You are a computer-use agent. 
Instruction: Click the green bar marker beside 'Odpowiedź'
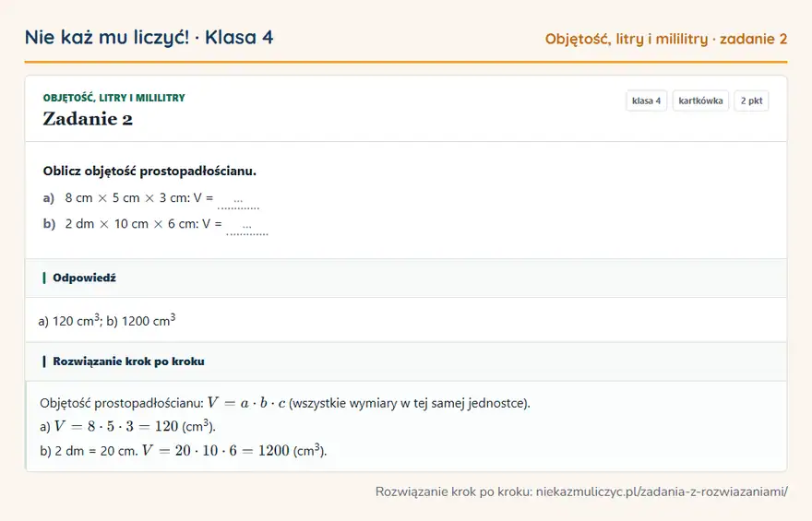pos(44,278)
